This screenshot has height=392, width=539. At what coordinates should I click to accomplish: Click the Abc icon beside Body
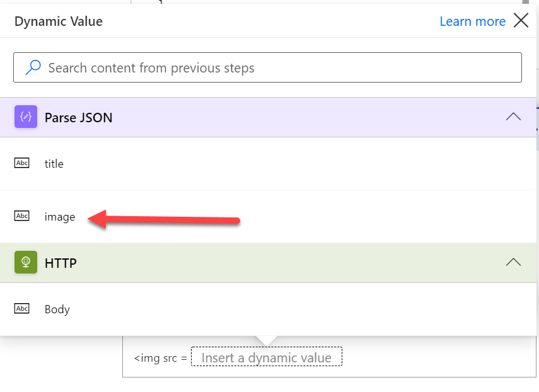(22, 309)
